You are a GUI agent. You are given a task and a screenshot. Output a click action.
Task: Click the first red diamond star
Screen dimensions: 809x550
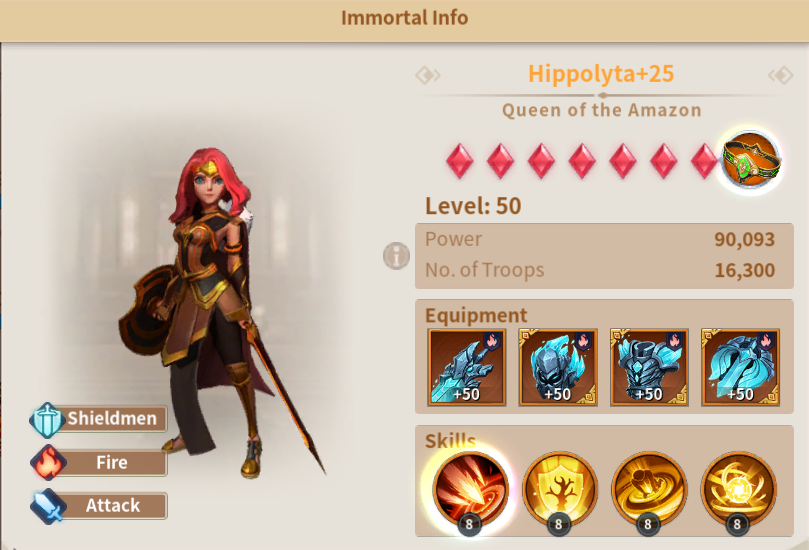(x=459, y=161)
